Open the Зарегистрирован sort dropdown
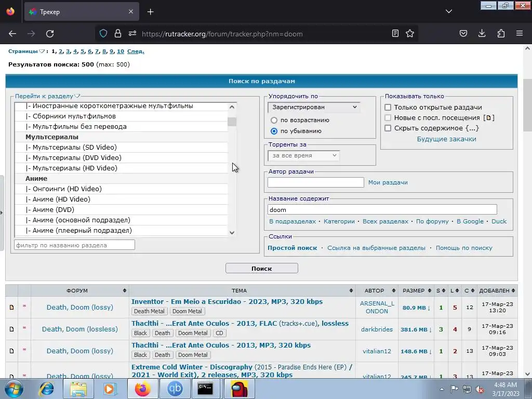This screenshot has height=399, width=532. click(314, 107)
